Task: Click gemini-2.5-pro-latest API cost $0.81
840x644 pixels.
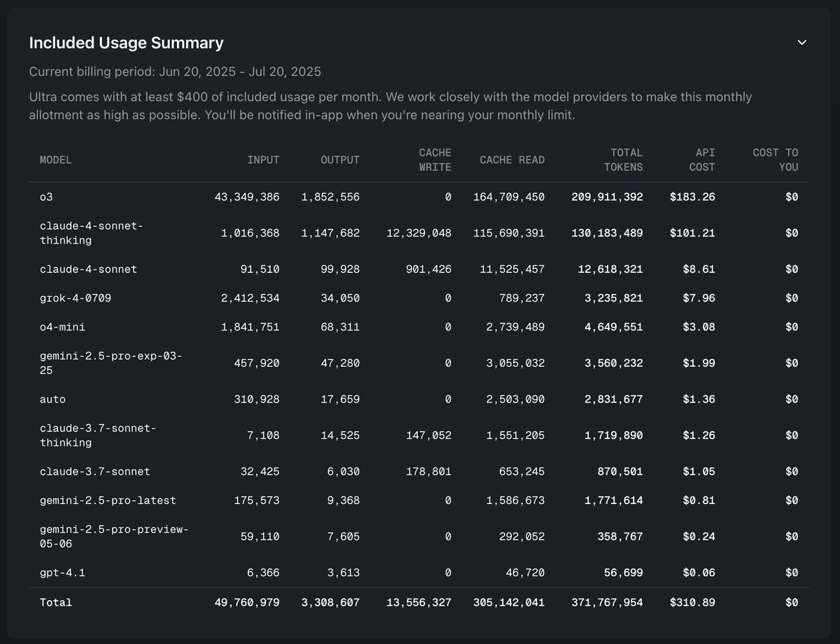Action: pos(699,500)
